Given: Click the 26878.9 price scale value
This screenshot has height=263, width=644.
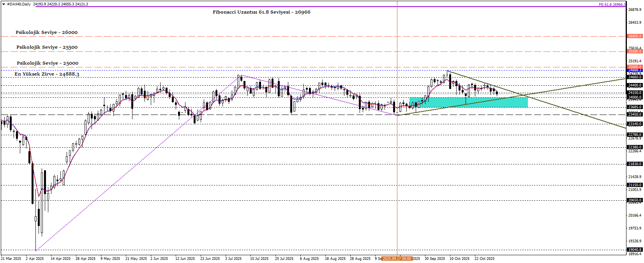Looking at the screenshot, I should (635, 10).
